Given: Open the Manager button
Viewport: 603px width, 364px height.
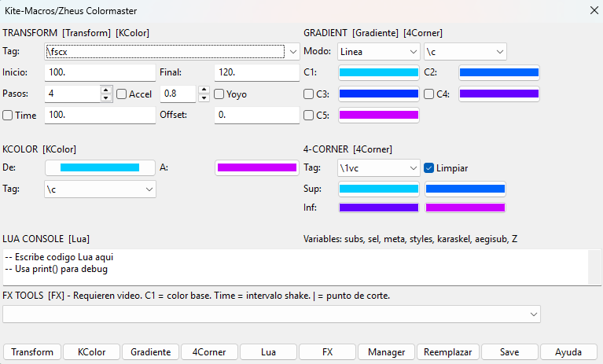Looking at the screenshot, I should coord(387,352).
